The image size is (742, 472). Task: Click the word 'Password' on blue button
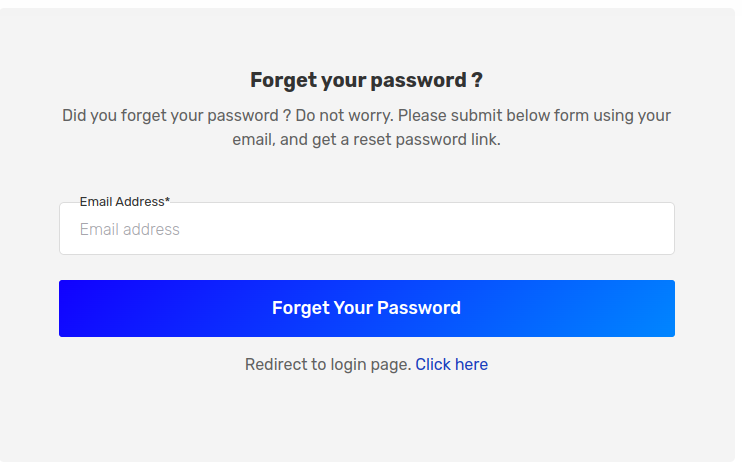pos(419,308)
